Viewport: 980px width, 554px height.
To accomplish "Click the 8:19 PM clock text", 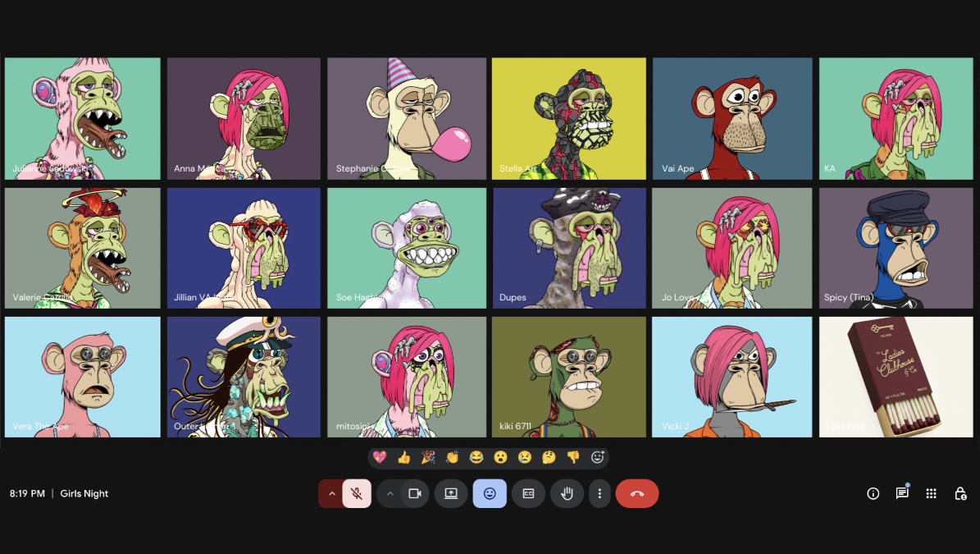I will pyautogui.click(x=28, y=493).
